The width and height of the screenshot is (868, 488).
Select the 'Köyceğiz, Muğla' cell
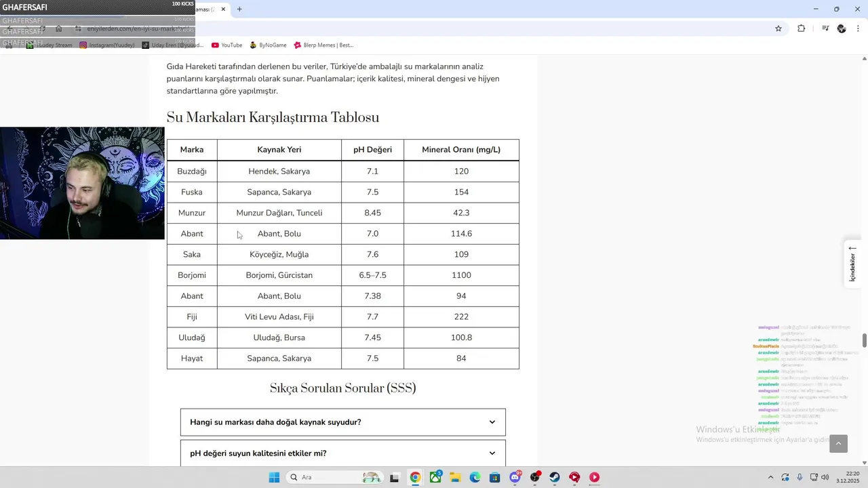click(x=279, y=255)
